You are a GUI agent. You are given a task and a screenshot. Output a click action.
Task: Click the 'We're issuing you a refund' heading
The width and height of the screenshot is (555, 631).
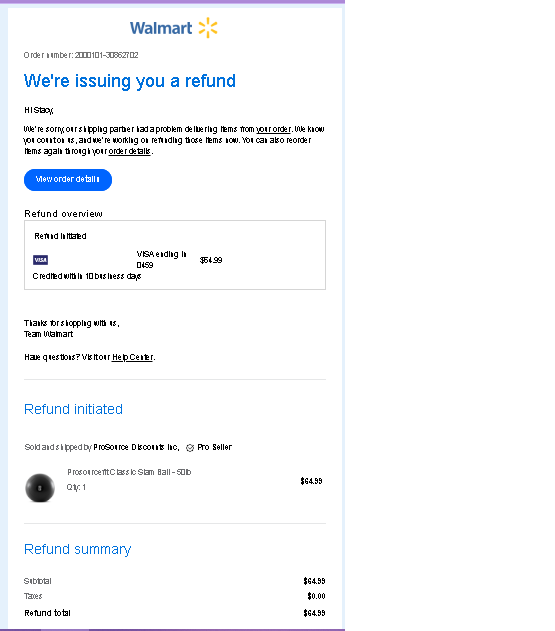tap(130, 81)
